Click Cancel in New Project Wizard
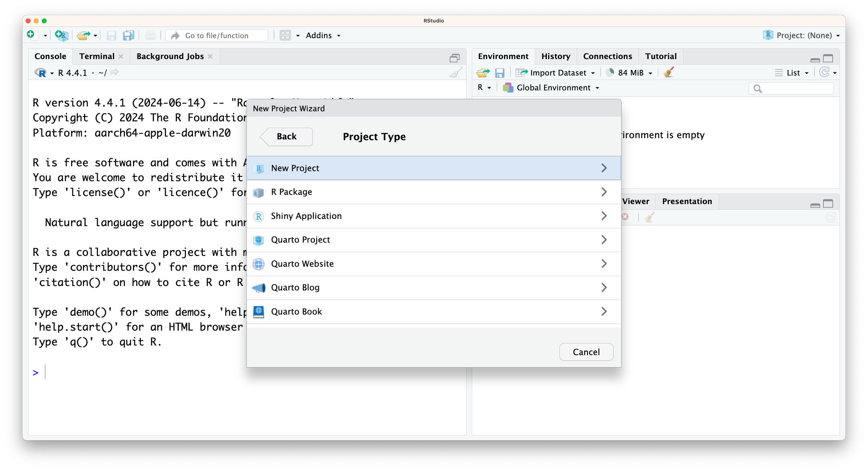The height and width of the screenshot is (470, 868). [x=586, y=352]
